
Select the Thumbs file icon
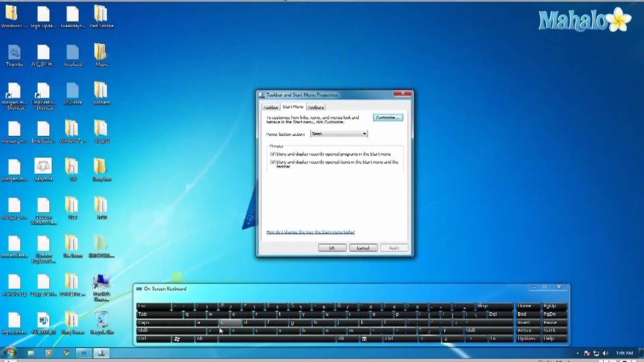[x=14, y=55]
